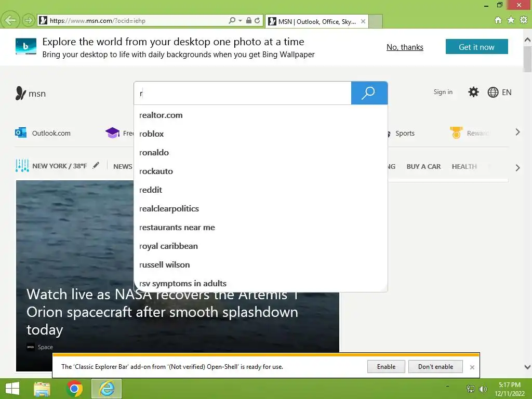Choose the realclearpolitics suggestion
Image resolution: width=532 pixels, height=399 pixels.
pyautogui.click(x=261, y=209)
